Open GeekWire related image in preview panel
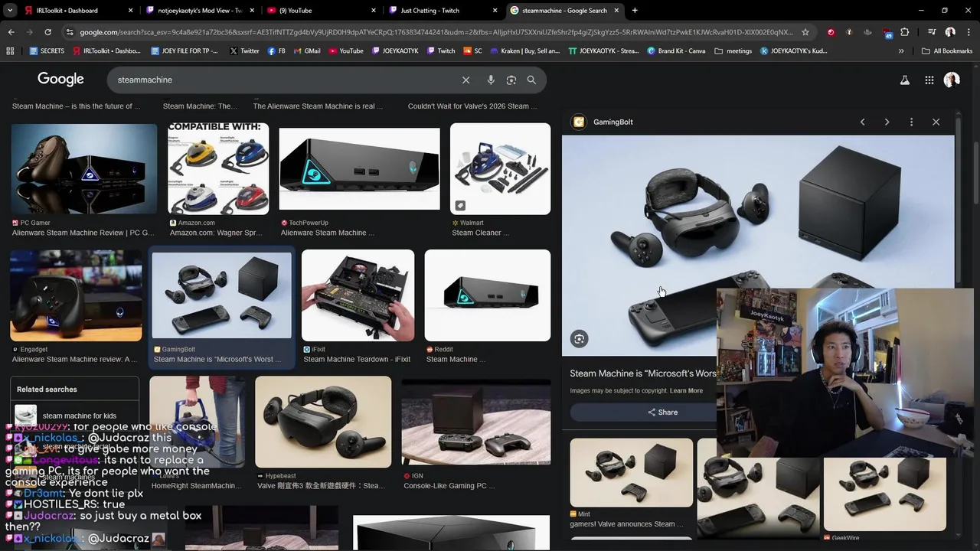Viewport: 980px width, 551px height. [884, 494]
